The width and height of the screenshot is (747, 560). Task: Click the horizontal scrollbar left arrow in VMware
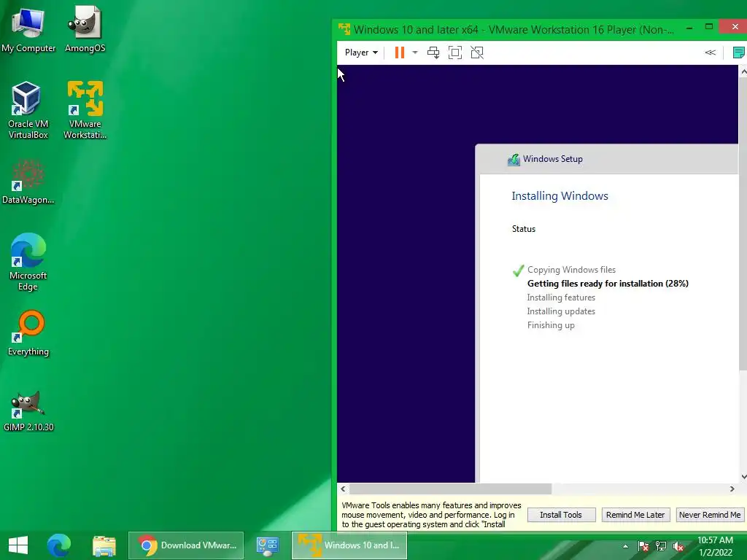(343, 489)
